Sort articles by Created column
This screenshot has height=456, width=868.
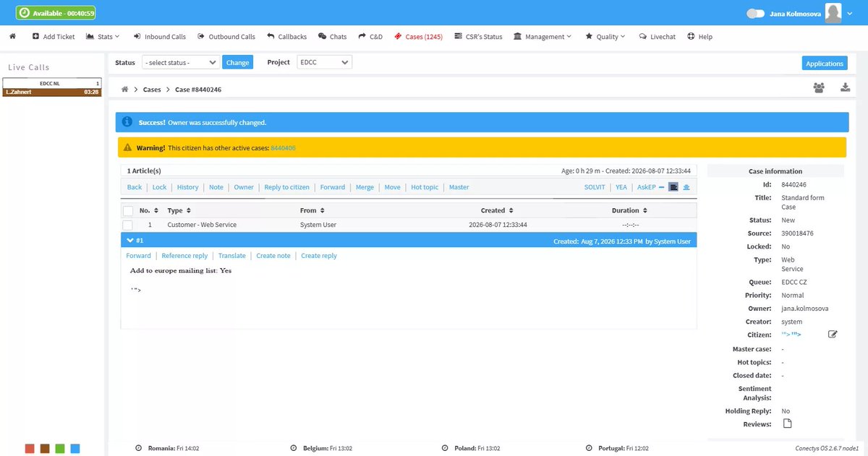point(497,210)
